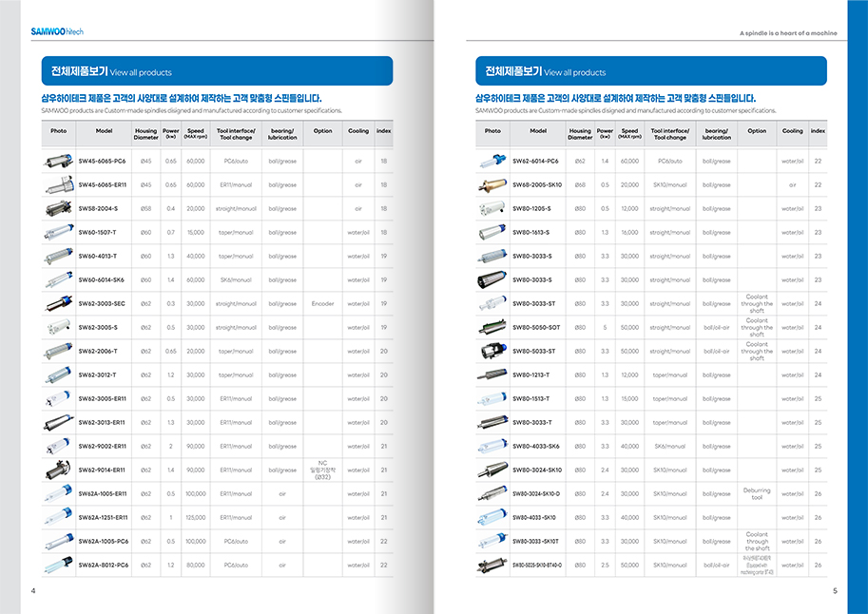Click the SW62-3003-SEC product photo
Viewport: 868px width, 614px height.
(x=58, y=304)
